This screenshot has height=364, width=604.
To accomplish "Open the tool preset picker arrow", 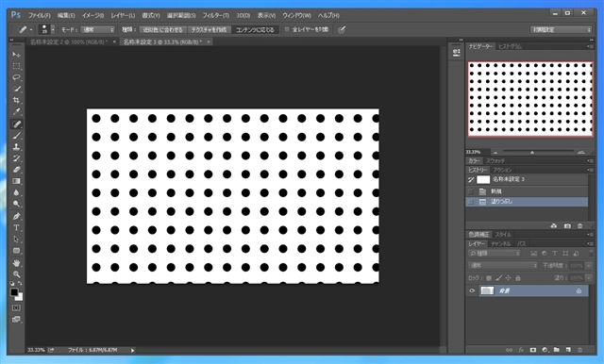I will (31, 29).
